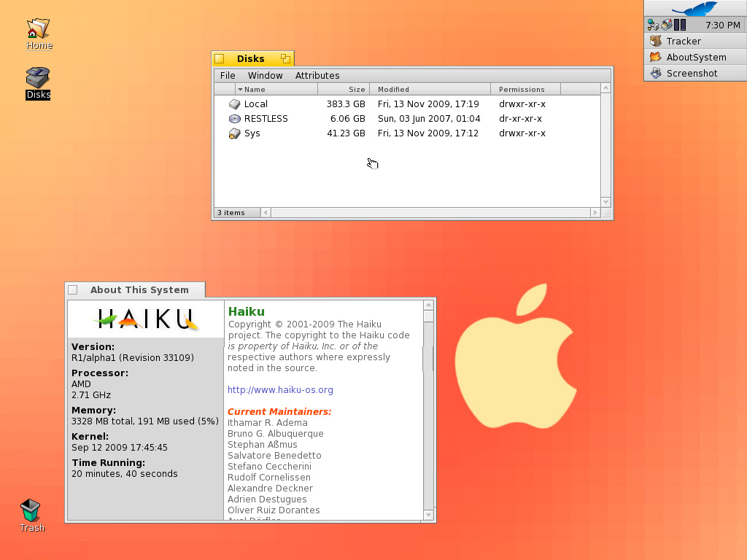Click maintainer name "Alexandre Deckner"
The image size is (747, 560).
point(270,489)
